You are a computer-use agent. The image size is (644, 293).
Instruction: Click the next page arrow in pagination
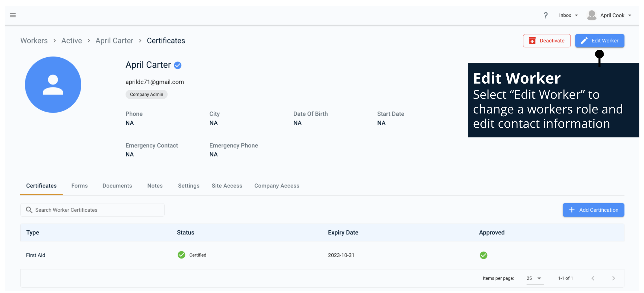(613, 278)
